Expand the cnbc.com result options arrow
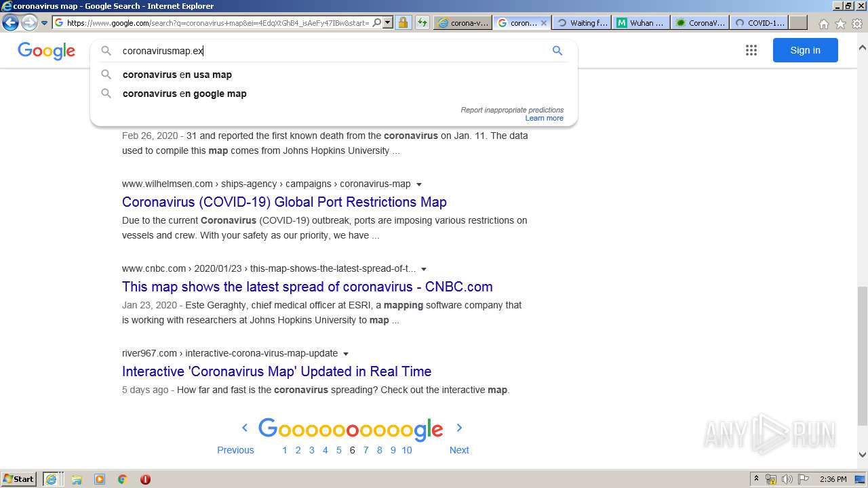The width and height of the screenshot is (868, 488). pyautogui.click(x=424, y=269)
